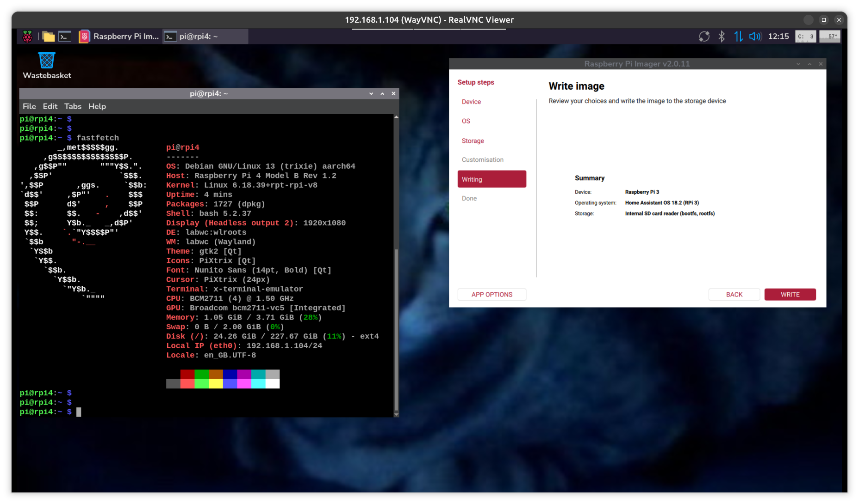Click the 'Host: Raspberry Pi 4 Model B Rev 1.2' line
Image resolution: width=859 pixels, height=504 pixels.
[x=251, y=176]
